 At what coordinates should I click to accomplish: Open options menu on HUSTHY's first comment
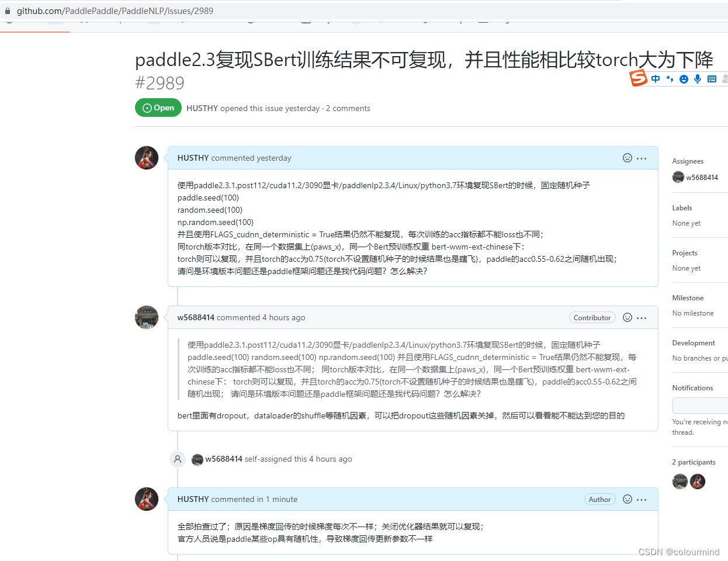click(642, 158)
